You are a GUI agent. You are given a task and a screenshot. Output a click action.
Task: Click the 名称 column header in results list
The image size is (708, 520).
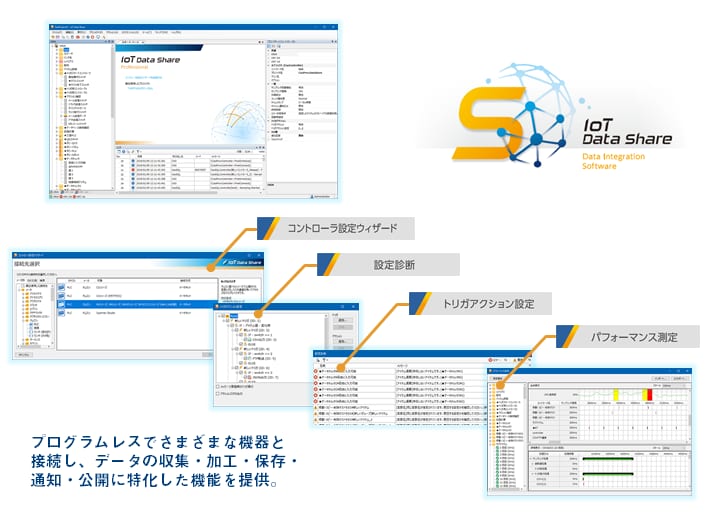click(x=322, y=366)
